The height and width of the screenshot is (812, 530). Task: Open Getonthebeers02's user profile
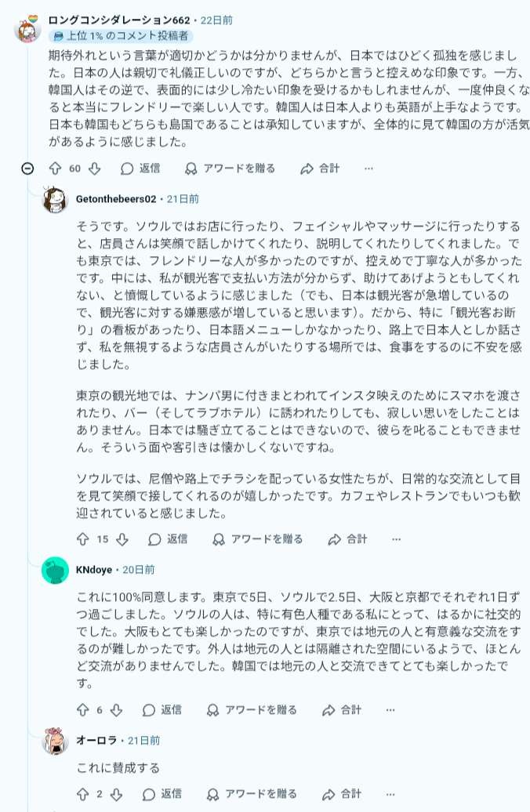click(116, 199)
